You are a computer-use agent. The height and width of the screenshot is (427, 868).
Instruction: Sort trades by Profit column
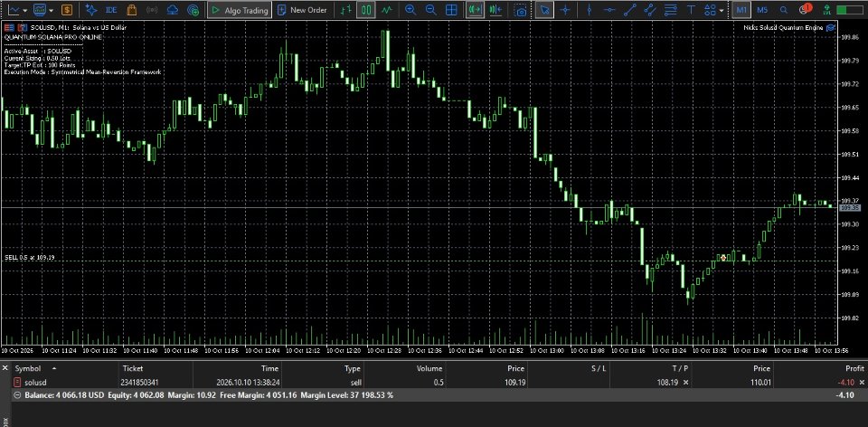point(854,368)
